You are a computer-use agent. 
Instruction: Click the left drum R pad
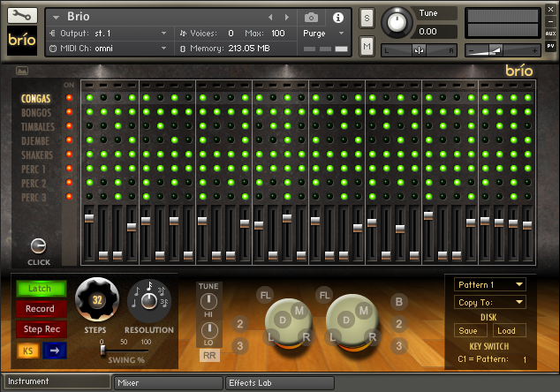306,336
